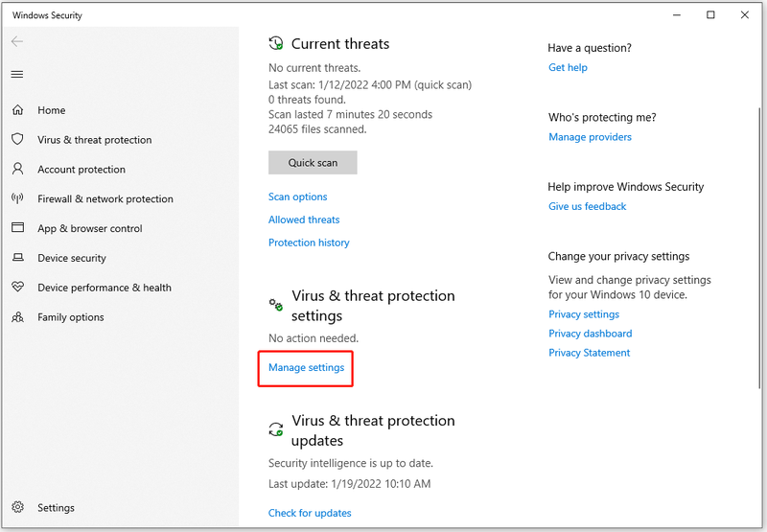Click Check for updates link
This screenshot has height=532, width=767.
coord(310,513)
